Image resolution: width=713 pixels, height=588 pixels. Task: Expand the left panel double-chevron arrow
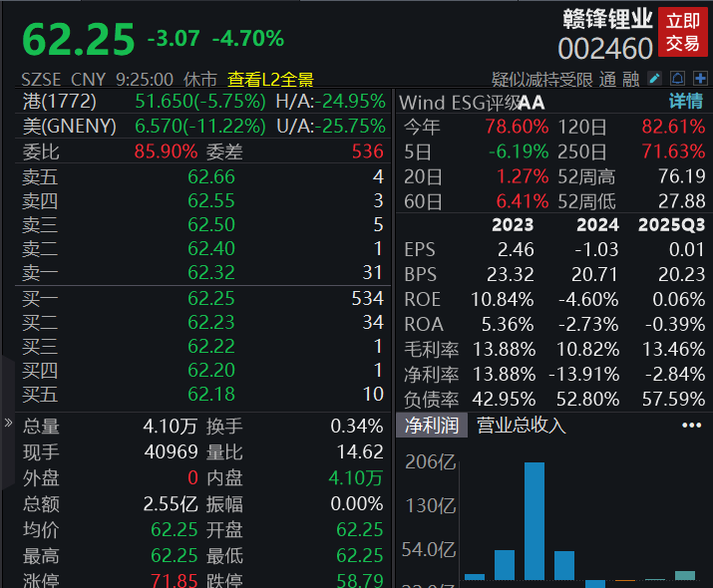pos(9,423)
